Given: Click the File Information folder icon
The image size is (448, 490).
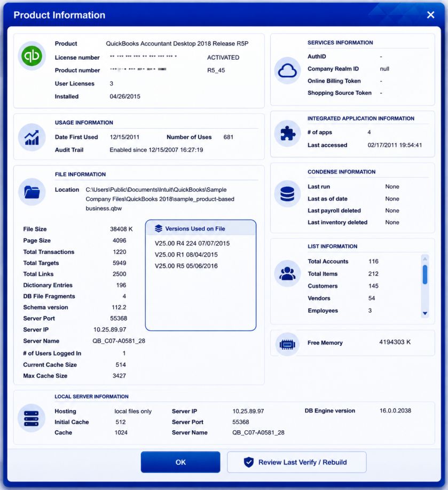Looking at the screenshot, I should coord(32,192).
